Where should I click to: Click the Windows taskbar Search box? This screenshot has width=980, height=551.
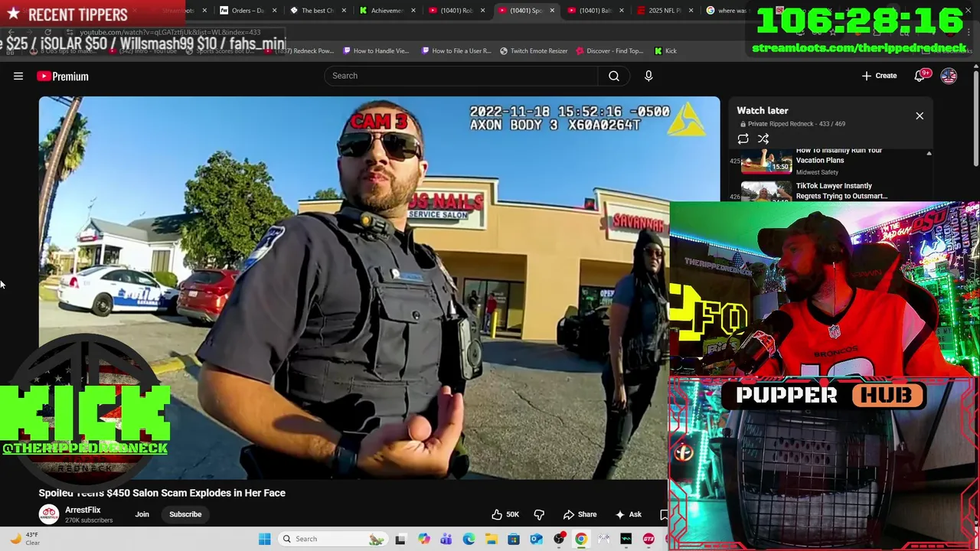332,539
